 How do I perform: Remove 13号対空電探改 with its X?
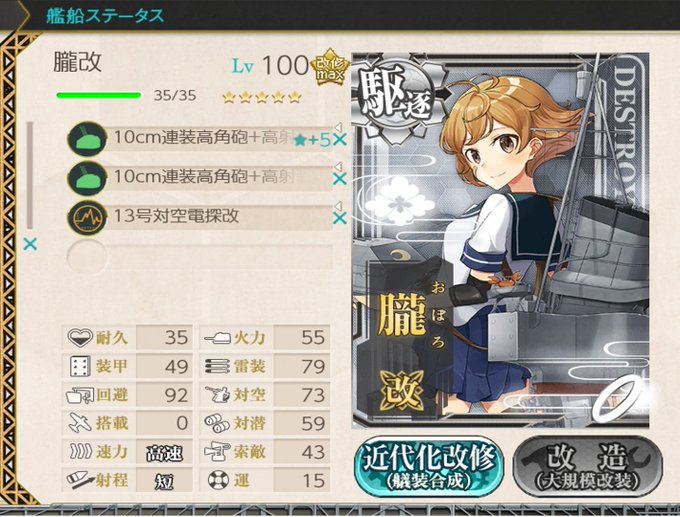pyautogui.click(x=340, y=218)
